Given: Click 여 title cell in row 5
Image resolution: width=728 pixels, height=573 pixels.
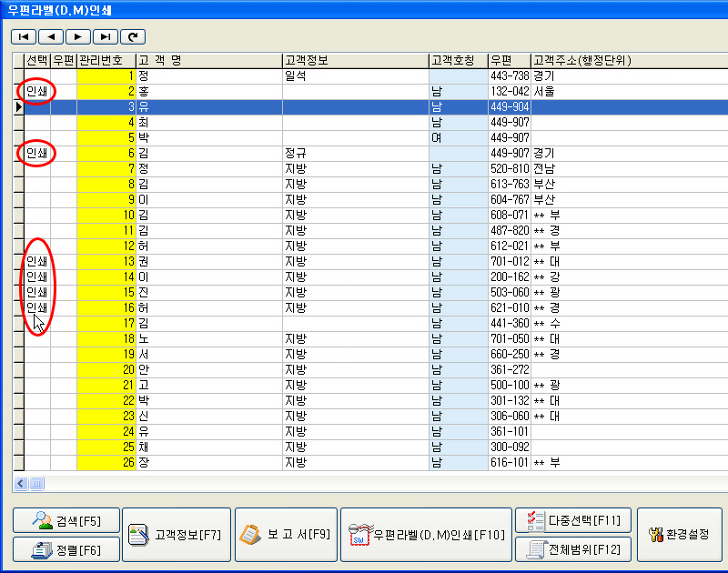Looking at the screenshot, I should click(459, 138).
